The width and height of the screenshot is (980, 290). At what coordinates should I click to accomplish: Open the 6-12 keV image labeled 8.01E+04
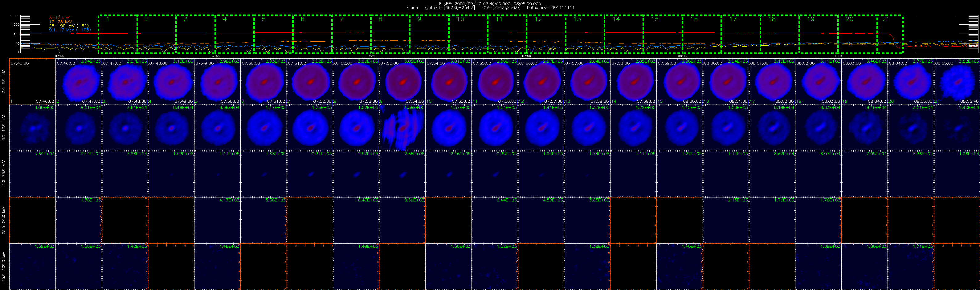[x=79, y=128]
